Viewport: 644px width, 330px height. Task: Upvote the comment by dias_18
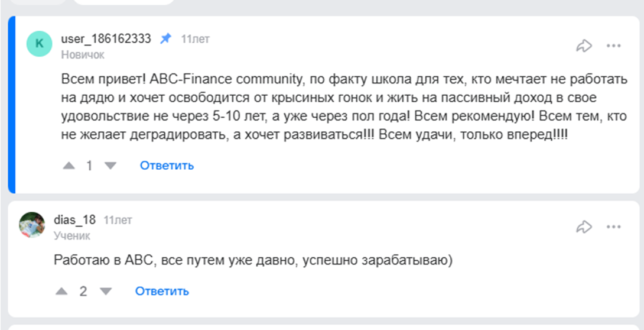point(61,291)
